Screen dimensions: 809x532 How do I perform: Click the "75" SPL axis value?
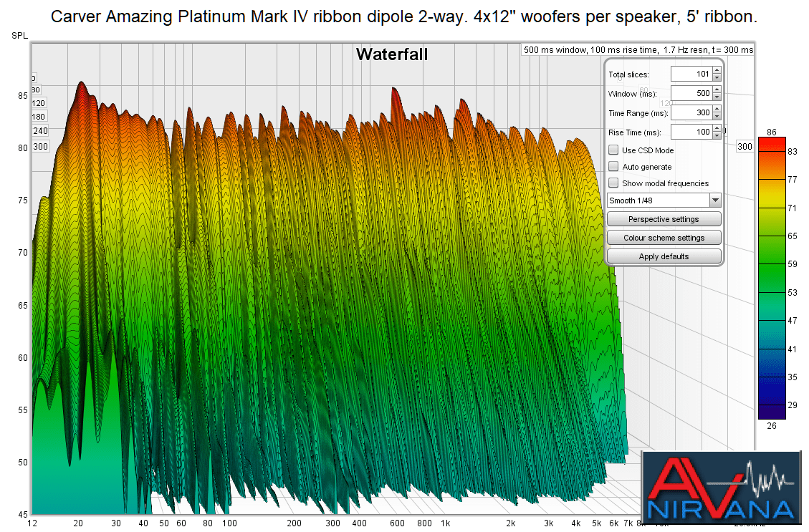(23, 200)
